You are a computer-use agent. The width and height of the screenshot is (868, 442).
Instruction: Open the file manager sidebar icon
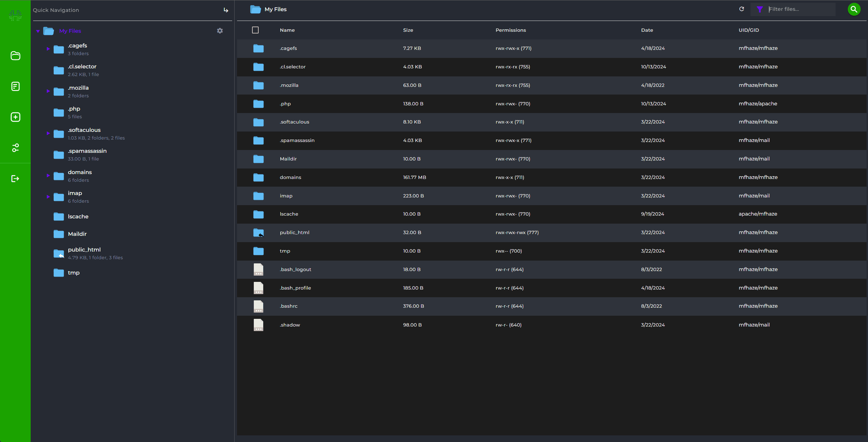(x=15, y=56)
